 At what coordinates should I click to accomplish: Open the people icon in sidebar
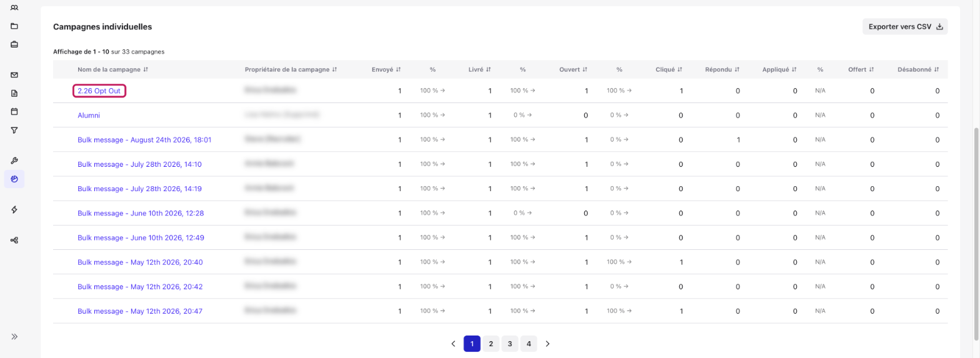pyautogui.click(x=14, y=7)
